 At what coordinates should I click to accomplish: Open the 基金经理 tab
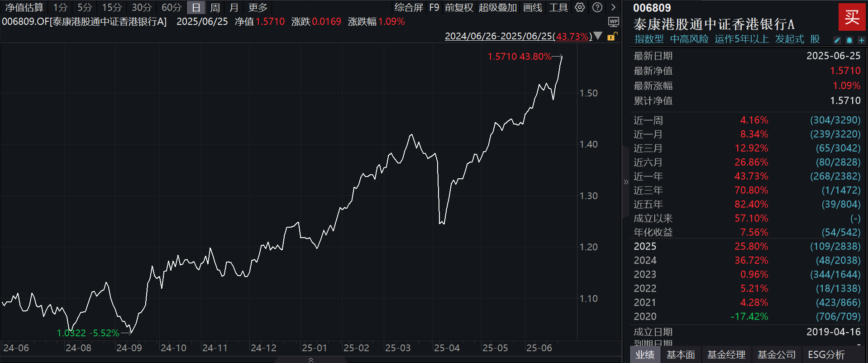[x=726, y=354]
